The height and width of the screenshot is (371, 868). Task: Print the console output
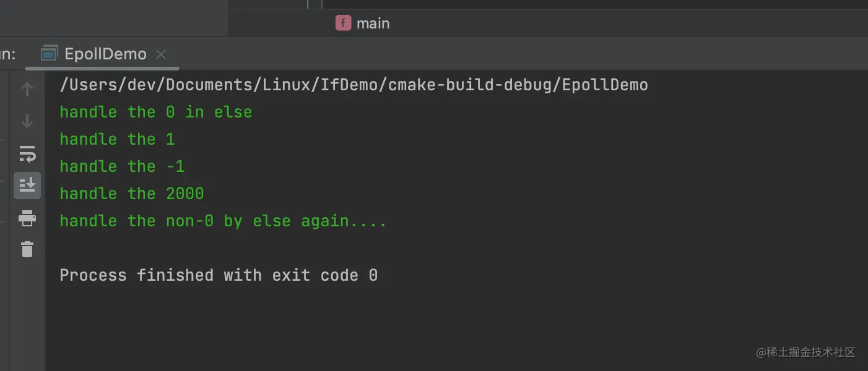click(27, 218)
